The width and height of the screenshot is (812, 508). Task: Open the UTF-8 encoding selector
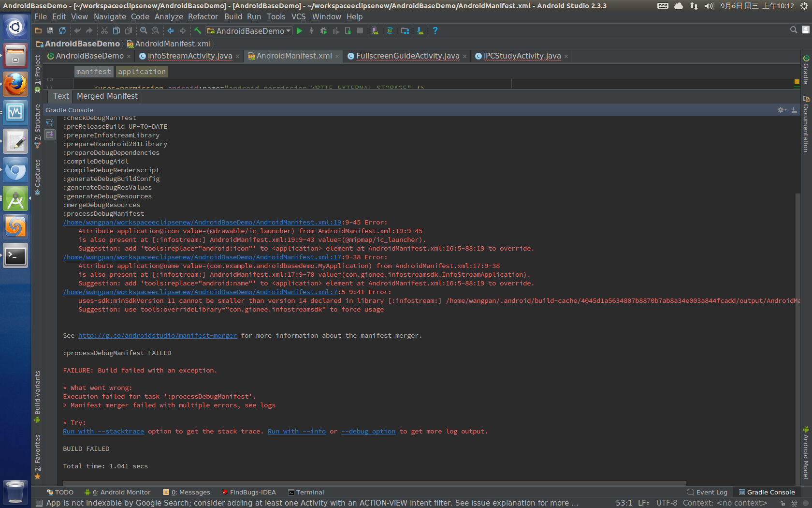(667, 503)
